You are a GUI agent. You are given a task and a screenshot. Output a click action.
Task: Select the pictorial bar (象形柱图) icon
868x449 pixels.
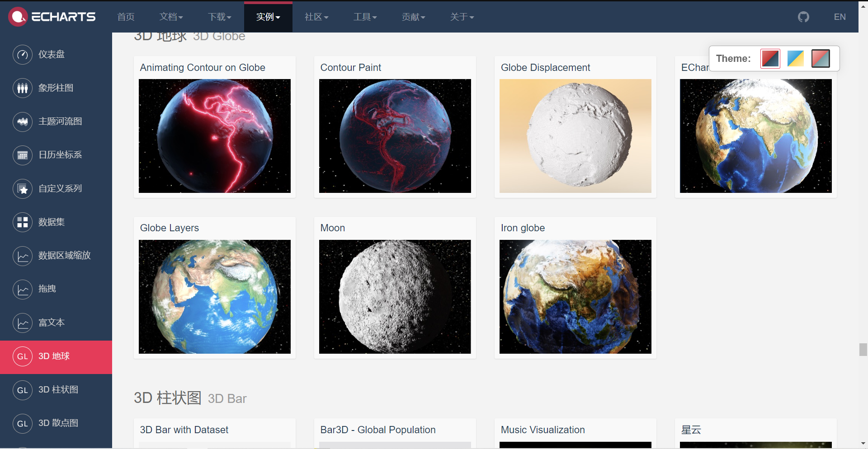pyautogui.click(x=23, y=88)
